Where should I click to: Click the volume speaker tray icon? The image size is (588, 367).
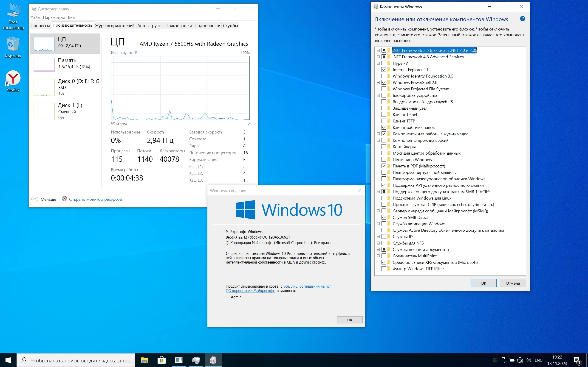click(528, 360)
